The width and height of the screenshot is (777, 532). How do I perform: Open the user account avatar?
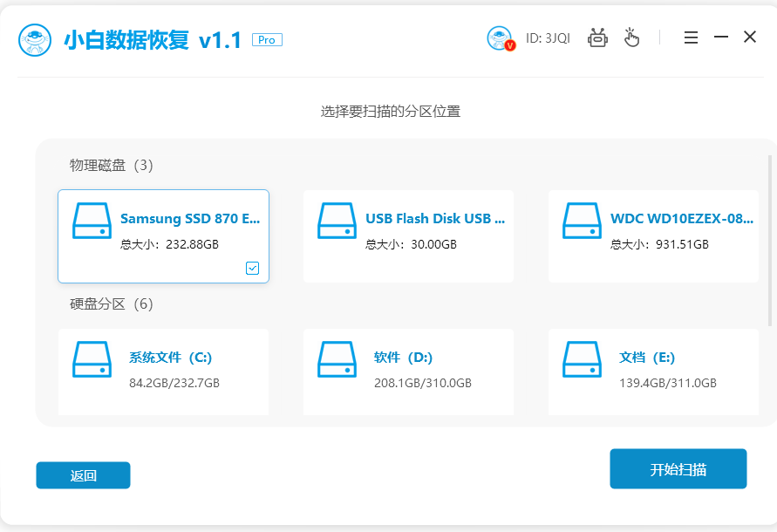tap(500, 38)
